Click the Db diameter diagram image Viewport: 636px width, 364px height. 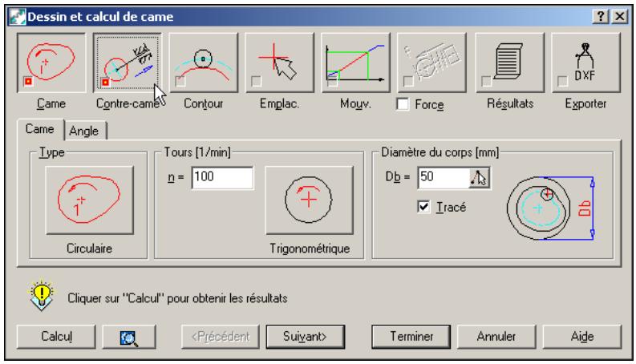pyautogui.click(x=551, y=208)
